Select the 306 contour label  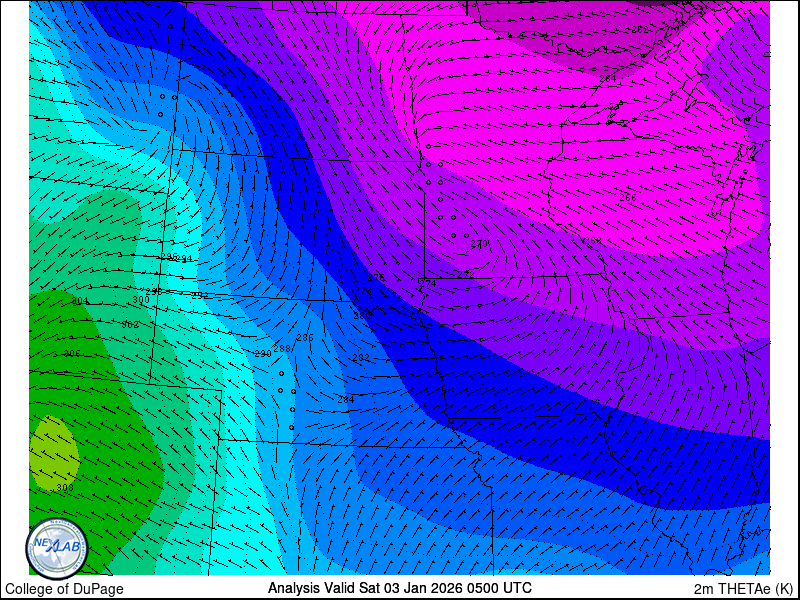pos(72,354)
